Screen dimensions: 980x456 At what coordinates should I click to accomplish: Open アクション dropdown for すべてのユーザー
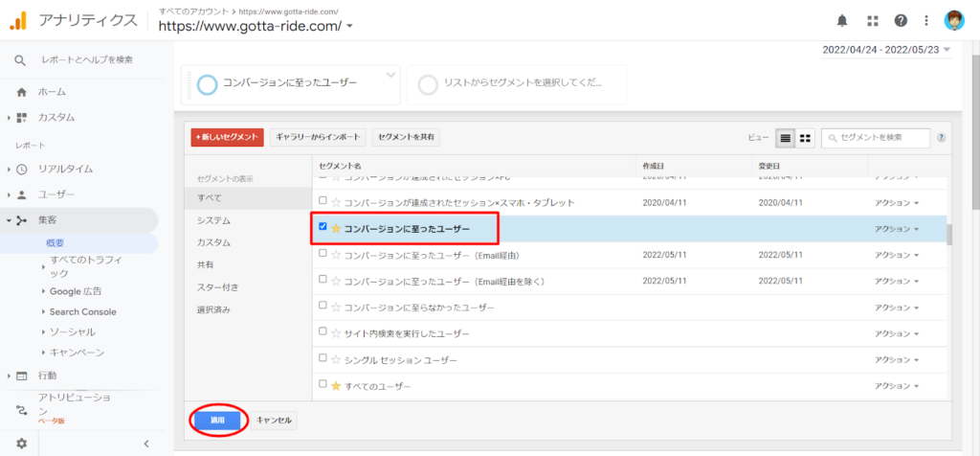click(x=896, y=386)
